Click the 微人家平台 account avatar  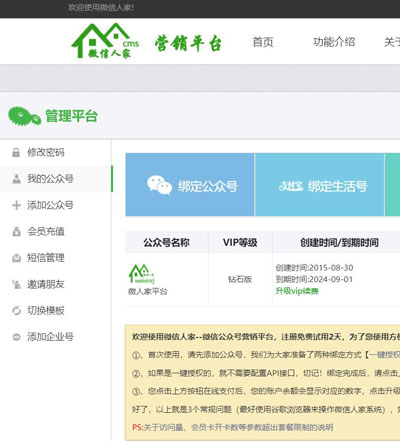point(141,274)
